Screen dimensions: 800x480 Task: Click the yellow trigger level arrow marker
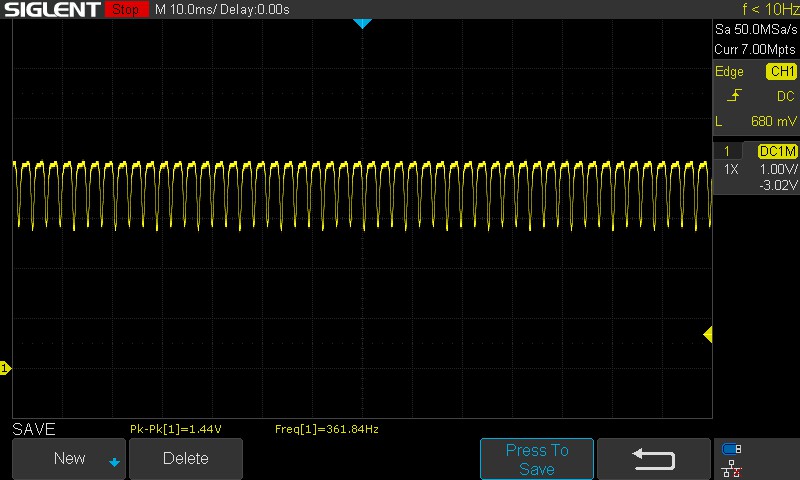click(707, 335)
